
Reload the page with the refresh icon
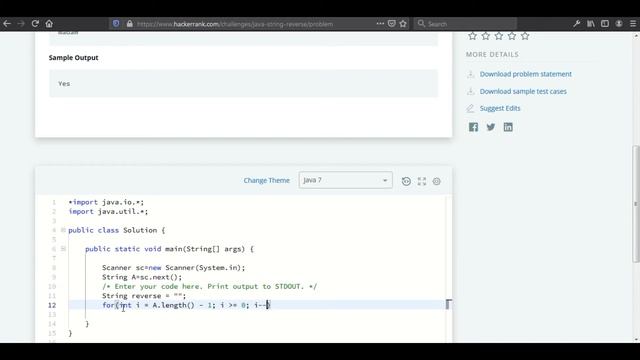click(x=35, y=24)
